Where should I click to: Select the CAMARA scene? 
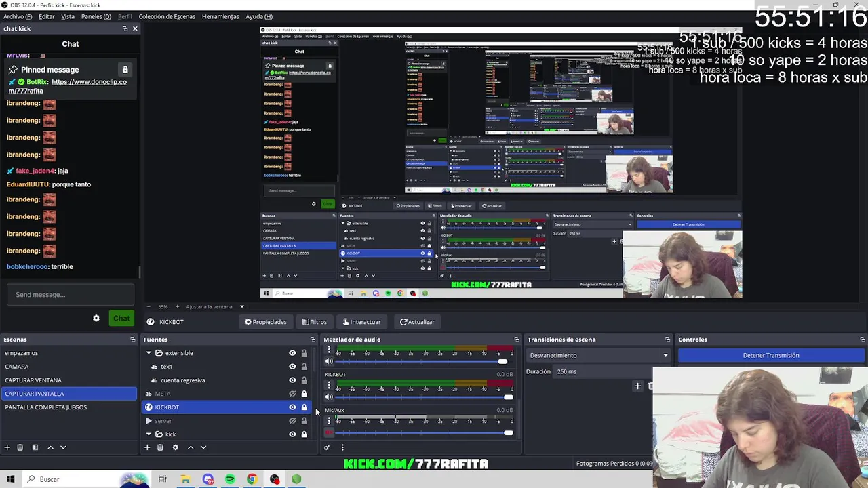pyautogui.click(x=68, y=367)
